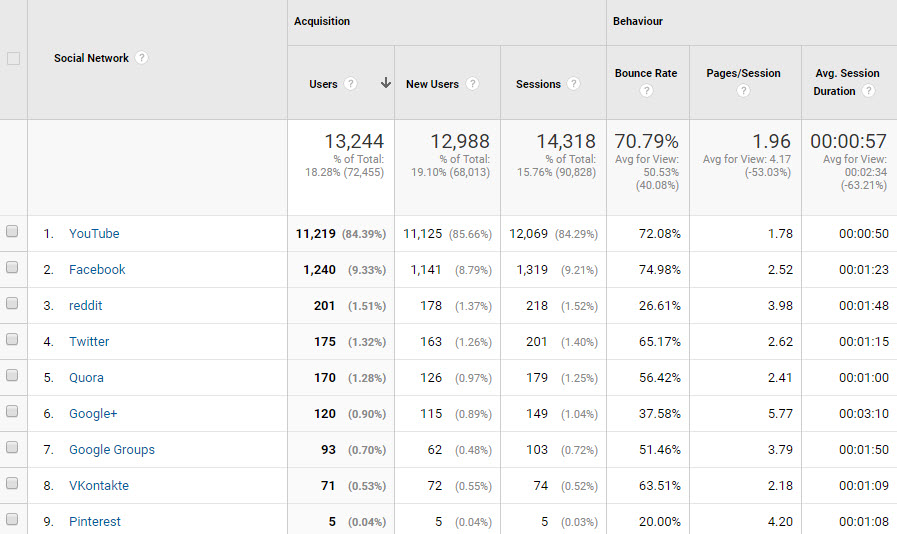Viewport: 897px width, 534px height.
Task: Select reddit pages/session 3.98
Action: (780, 306)
